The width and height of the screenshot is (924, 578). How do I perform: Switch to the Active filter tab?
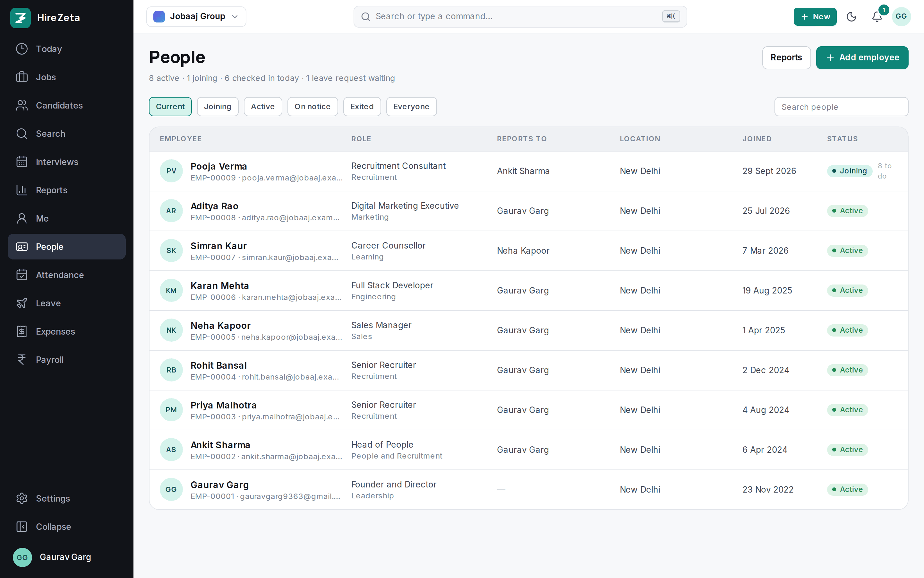pos(263,107)
